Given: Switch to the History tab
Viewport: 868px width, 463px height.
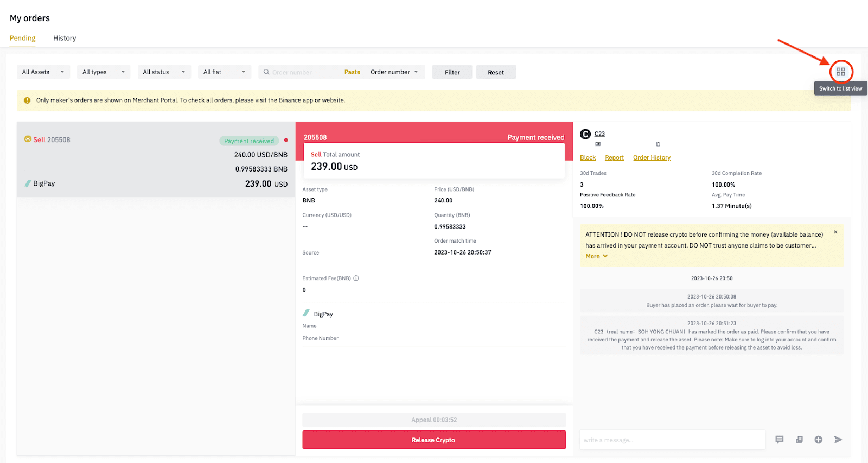Looking at the screenshot, I should 65,38.
